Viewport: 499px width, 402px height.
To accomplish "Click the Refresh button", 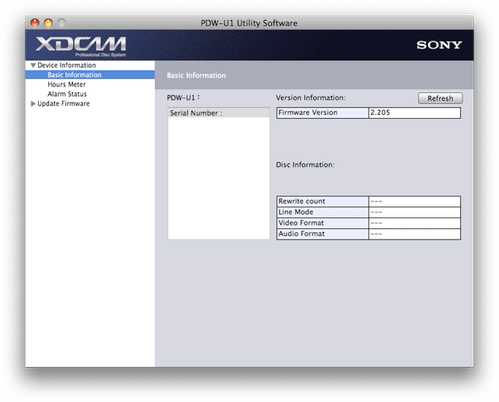I will [440, 98].
